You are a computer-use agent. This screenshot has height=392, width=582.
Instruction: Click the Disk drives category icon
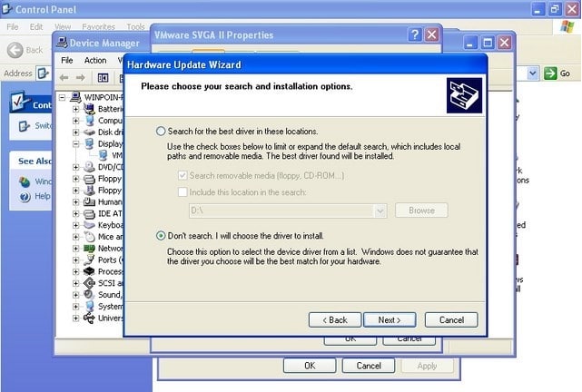click(x=89, y=132)
